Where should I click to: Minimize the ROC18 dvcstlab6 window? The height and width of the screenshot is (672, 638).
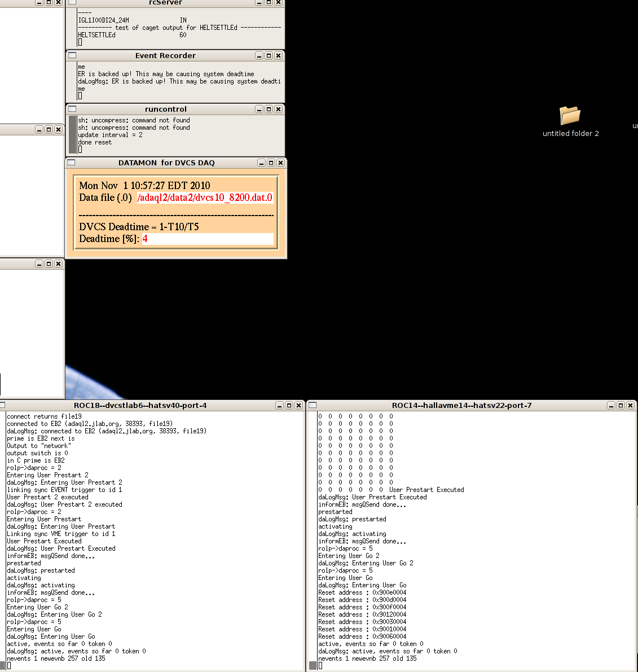(x=280, y=406)
